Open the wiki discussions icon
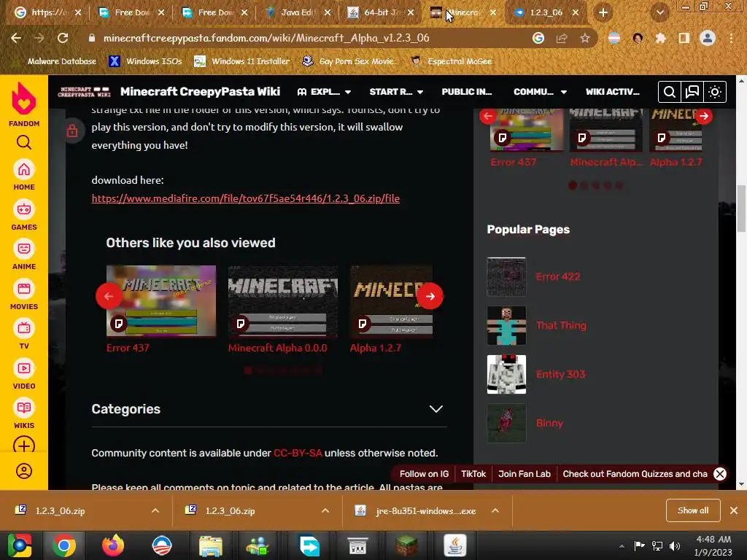Screen dimensions: 747x560 692,92
